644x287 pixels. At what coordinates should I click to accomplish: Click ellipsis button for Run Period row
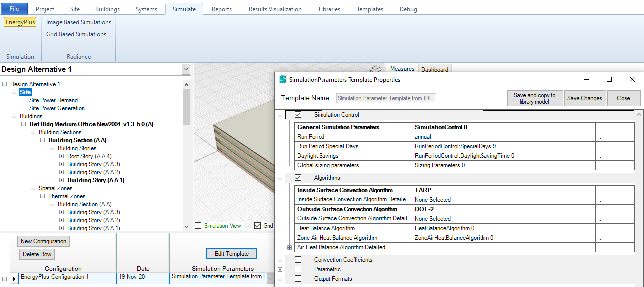pyautogui.click(x=615, y=137)
